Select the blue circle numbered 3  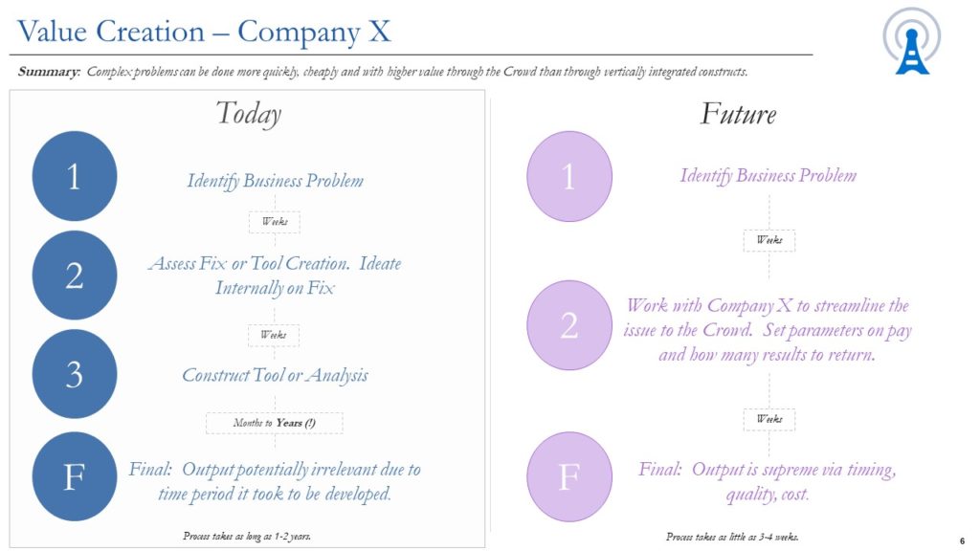[x=75, y=374]
